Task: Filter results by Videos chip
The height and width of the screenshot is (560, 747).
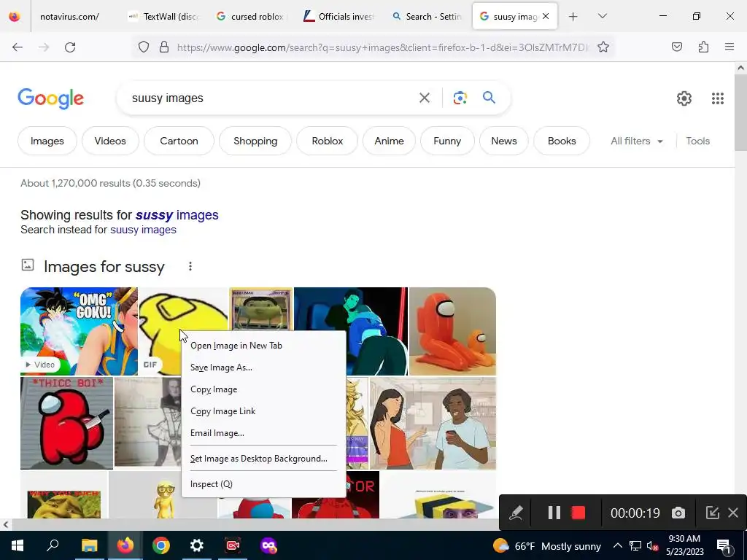Action: [110, 141]
